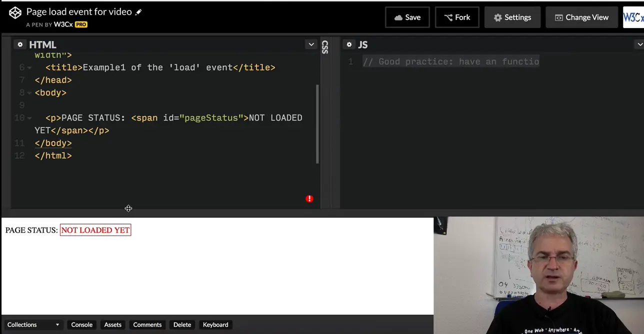Save the pen
The width and height of the screenshot is (644, 334).
tap(407, 17)
